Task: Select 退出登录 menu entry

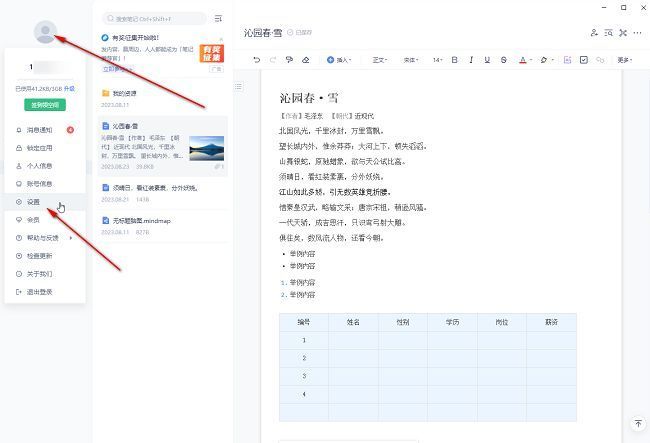Action: [39, 292]
